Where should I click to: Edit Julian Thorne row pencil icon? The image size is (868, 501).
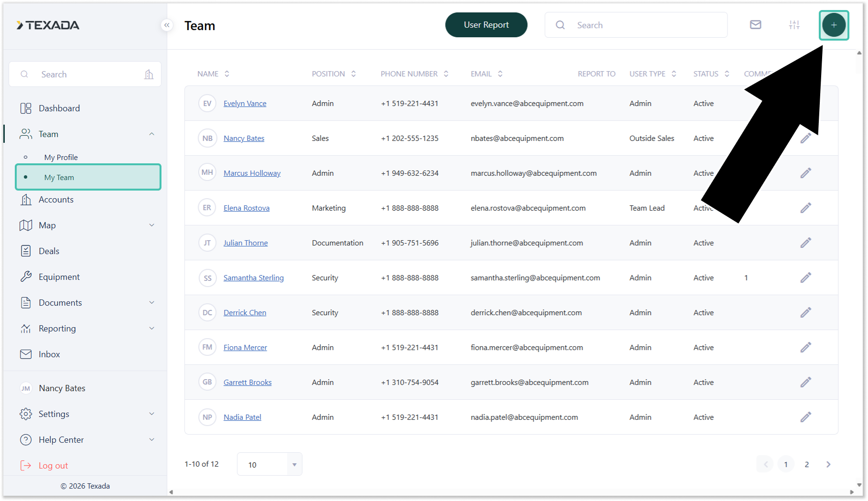click(805, 243)
